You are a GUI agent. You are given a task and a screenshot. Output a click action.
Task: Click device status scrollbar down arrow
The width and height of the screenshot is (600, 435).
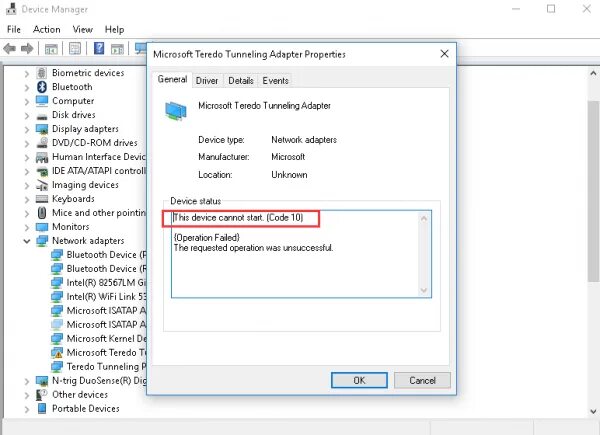[424, 290]
